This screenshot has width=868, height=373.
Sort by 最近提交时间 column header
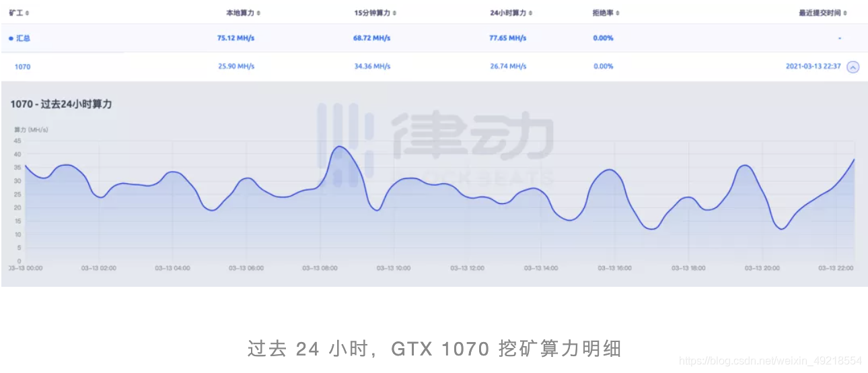click(x=823, y=13)
